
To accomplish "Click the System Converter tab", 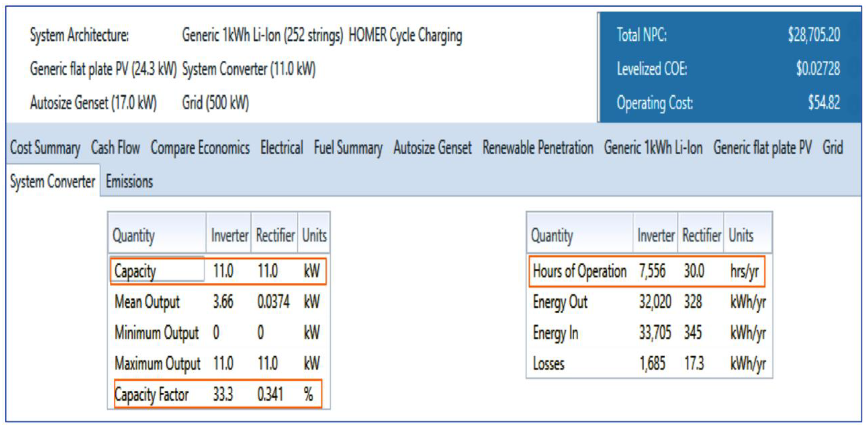I will pos(52,181).
